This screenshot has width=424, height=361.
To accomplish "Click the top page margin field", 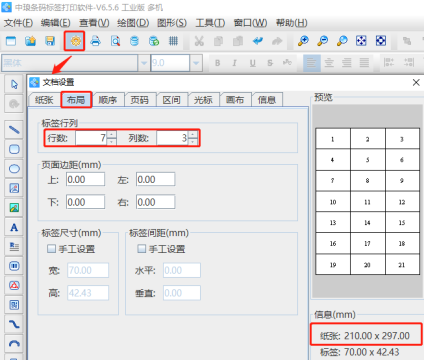I will pyautogui.click(x=85, y=179).
